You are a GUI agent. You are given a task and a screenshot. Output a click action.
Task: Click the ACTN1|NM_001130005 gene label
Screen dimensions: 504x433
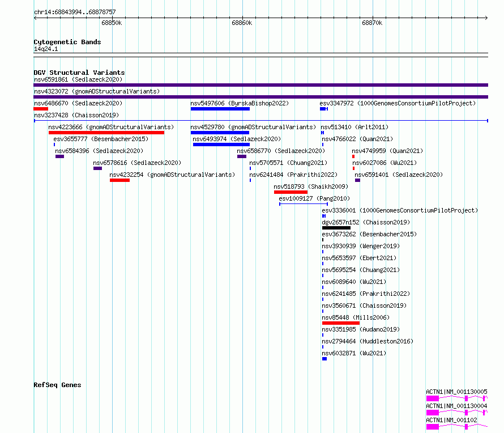[456, 392]
